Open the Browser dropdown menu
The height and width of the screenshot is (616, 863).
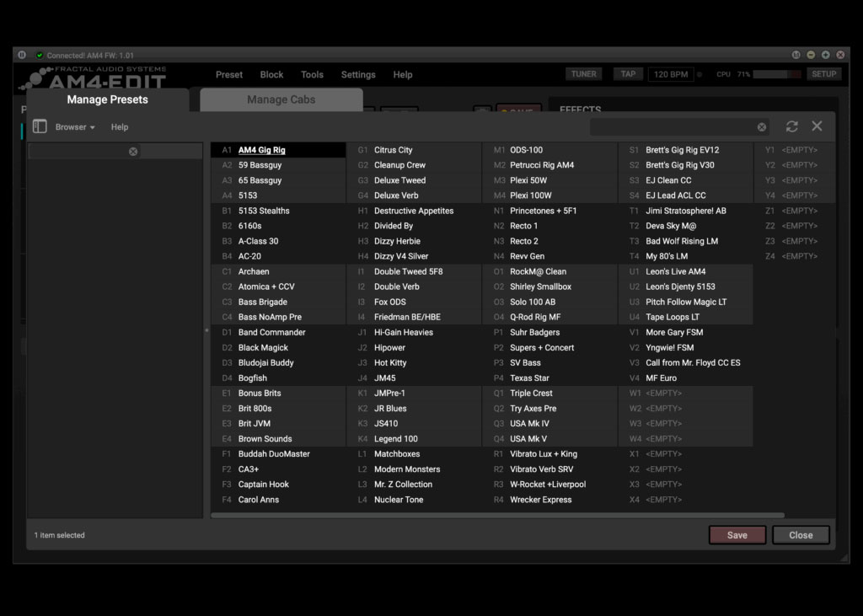(75, 127)
